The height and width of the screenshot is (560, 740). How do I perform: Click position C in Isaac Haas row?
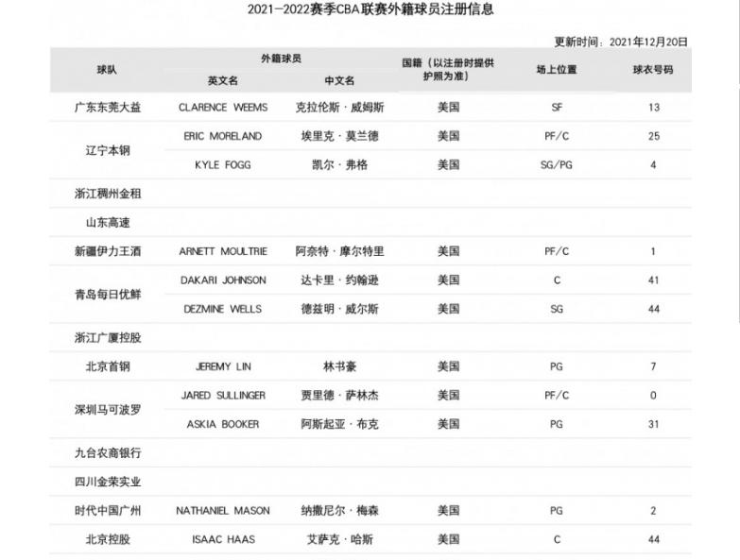tap(557, 539)
